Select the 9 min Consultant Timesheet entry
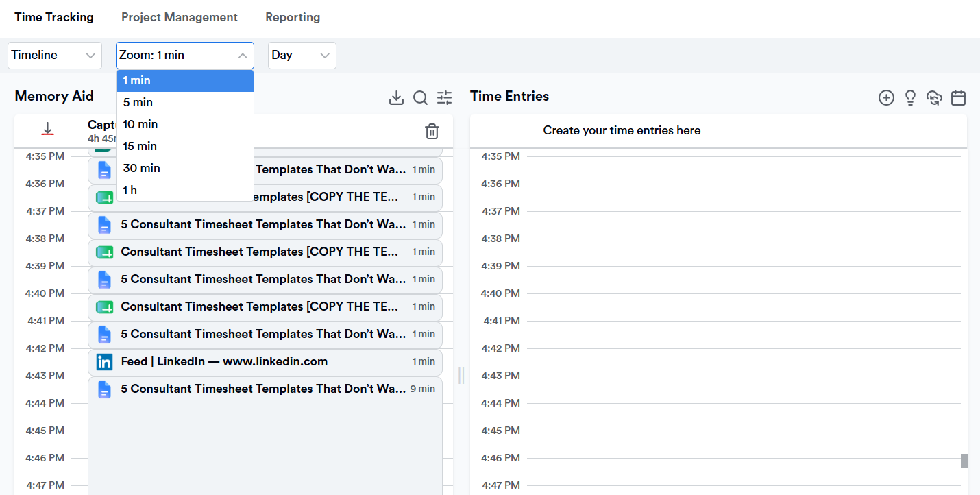Viewport: 980px width, 495px height. (x=265, y=435)
